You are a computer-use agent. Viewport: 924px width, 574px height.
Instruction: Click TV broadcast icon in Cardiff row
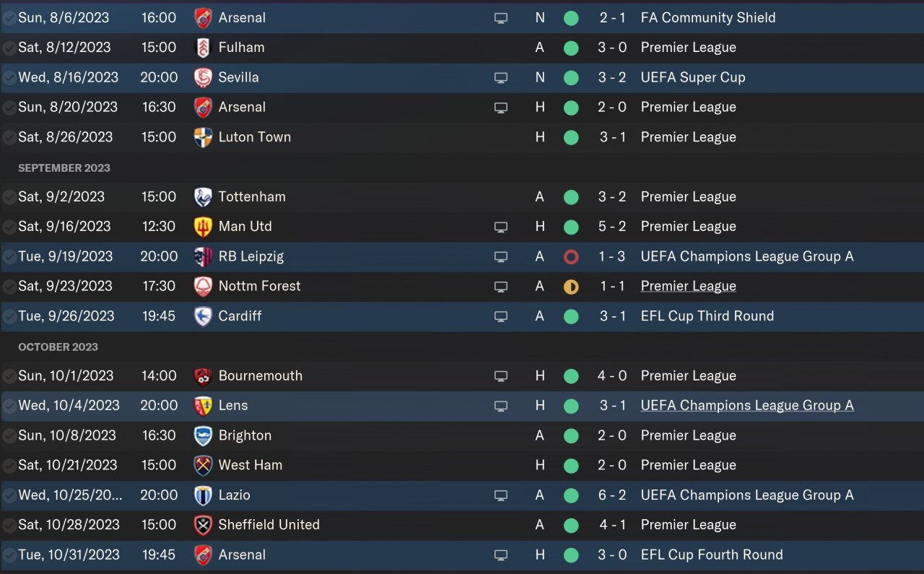501,316
